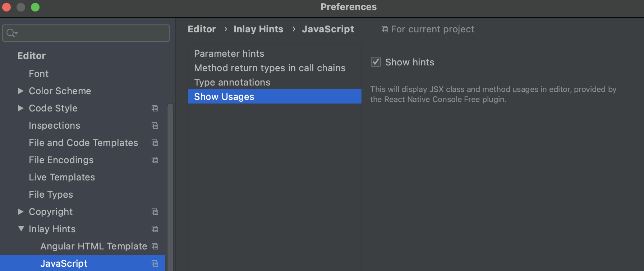Click project-scope icon beside File and Code Templates

(x=155, y=143)
